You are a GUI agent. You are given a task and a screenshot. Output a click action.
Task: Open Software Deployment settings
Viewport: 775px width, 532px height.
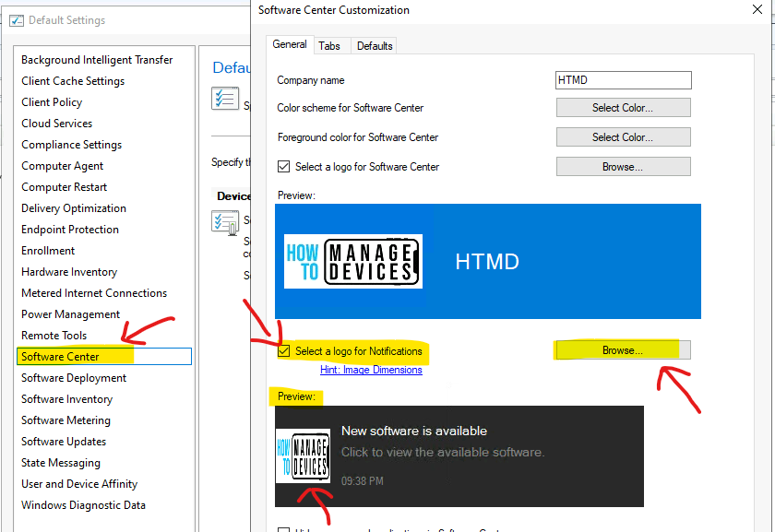[x=74, y=378]
